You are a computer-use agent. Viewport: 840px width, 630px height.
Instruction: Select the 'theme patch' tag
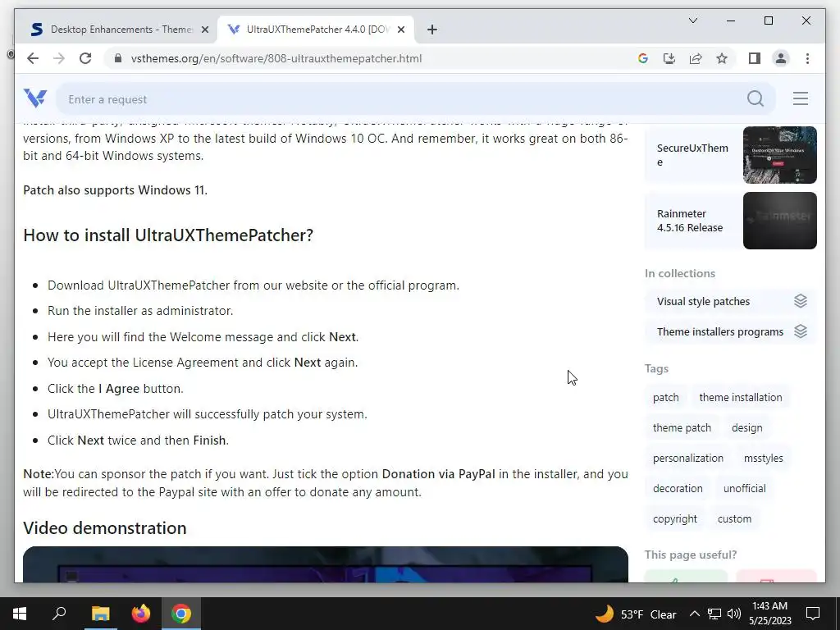click(682, 428)
